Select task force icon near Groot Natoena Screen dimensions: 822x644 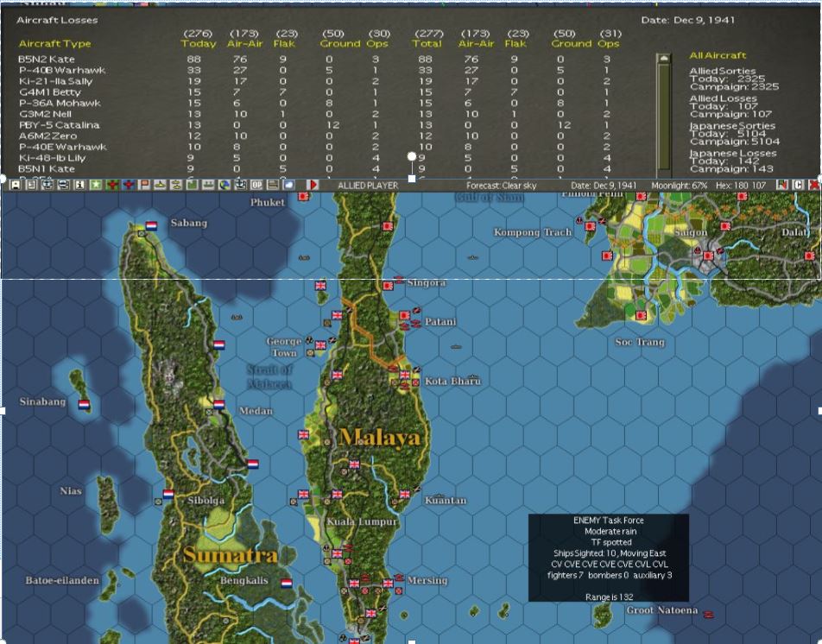708,614
